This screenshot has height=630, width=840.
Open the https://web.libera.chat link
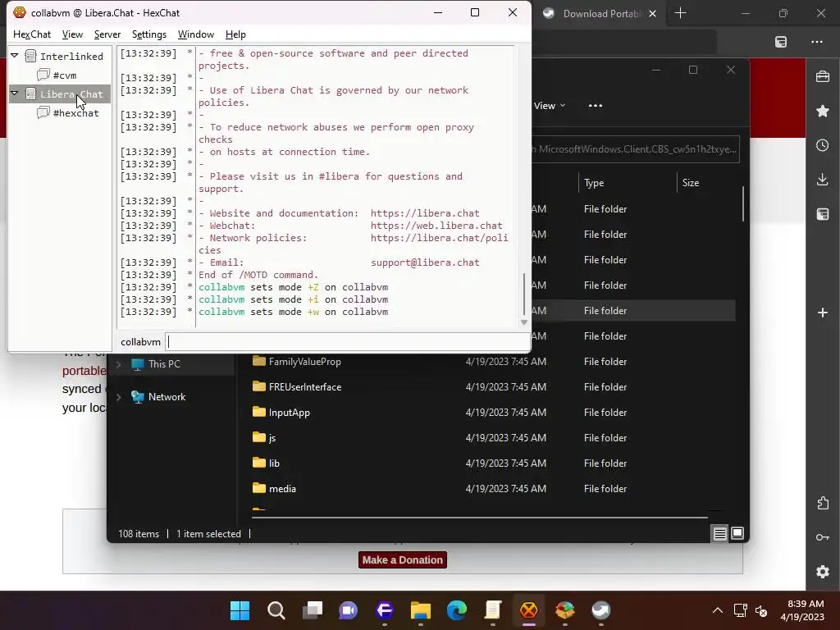tap(436, 226)
